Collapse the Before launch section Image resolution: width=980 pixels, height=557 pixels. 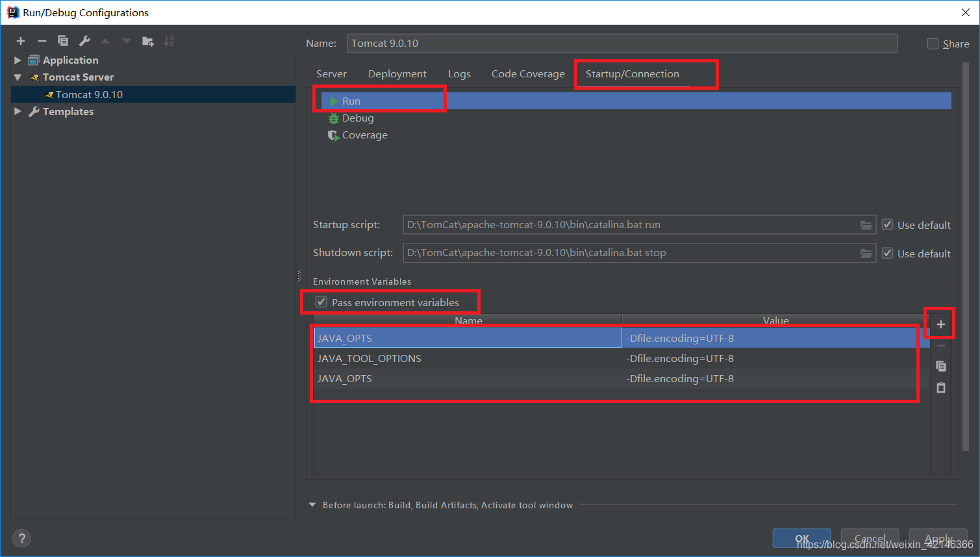click(x=312, y=504)
